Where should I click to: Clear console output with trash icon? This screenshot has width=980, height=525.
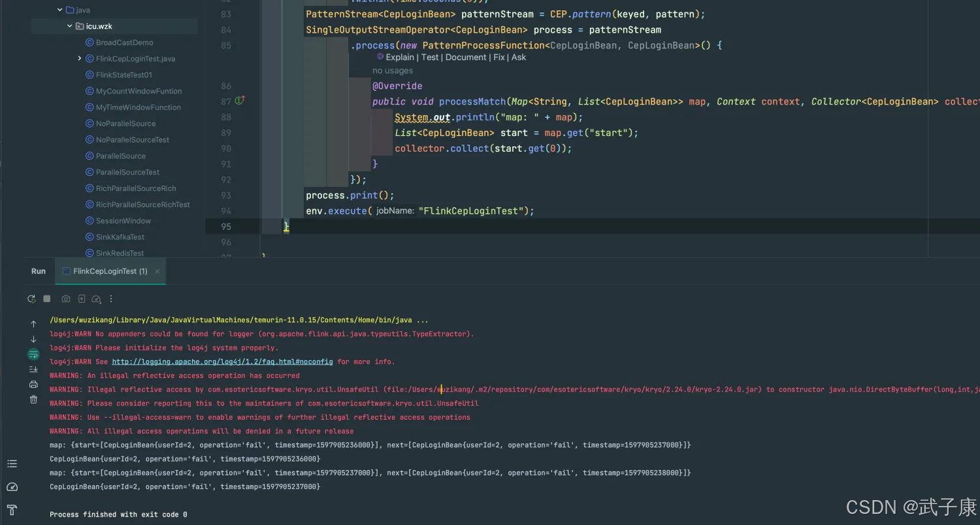click(33, 399)
